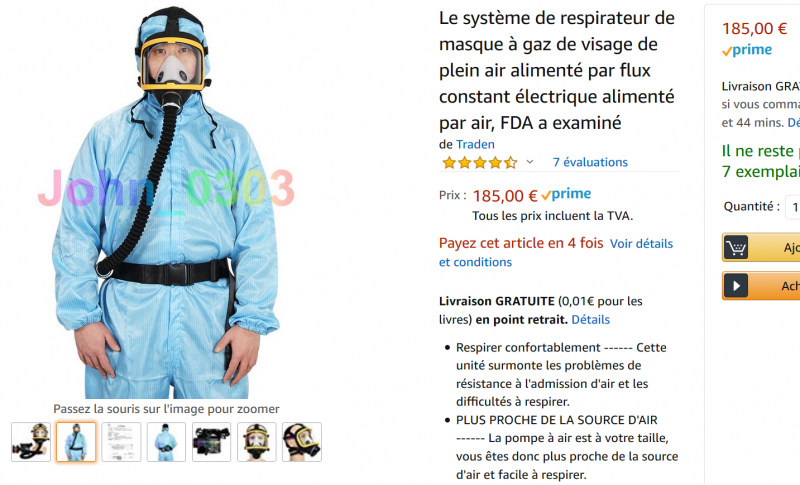
Task: Click the Prime logo in the buy box
Action: [x=747, y=50]
